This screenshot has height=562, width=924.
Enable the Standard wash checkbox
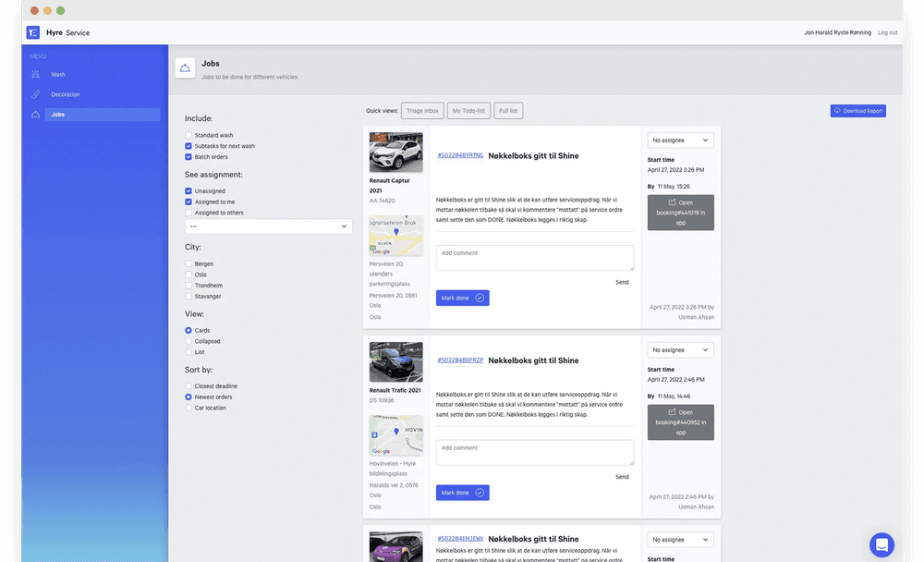click(x=188, y=135)
